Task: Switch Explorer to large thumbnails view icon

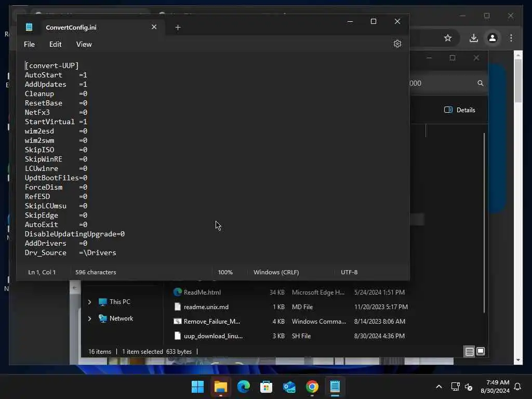Action: click(481, 352)
